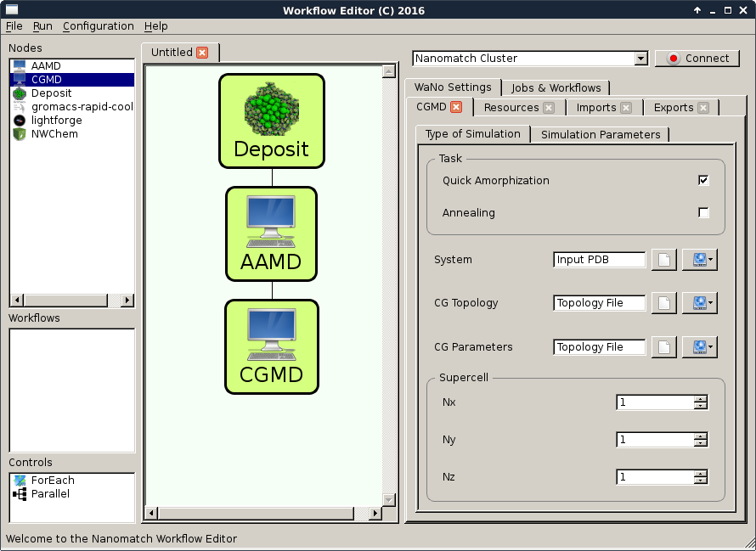Open the Configuration menu
Screen dimensions: 756x551
pos(98,26)
